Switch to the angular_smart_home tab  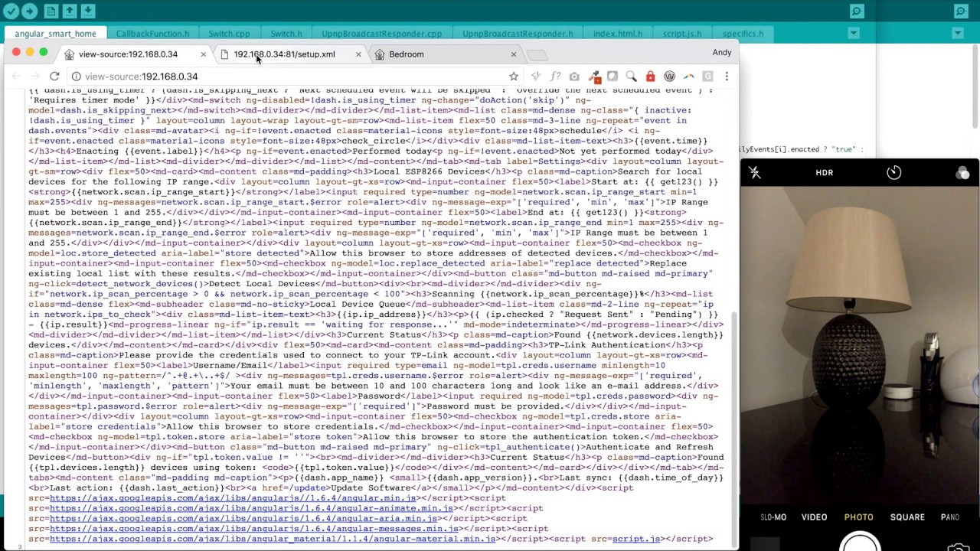pyautogui.click(x=55, y=34)
